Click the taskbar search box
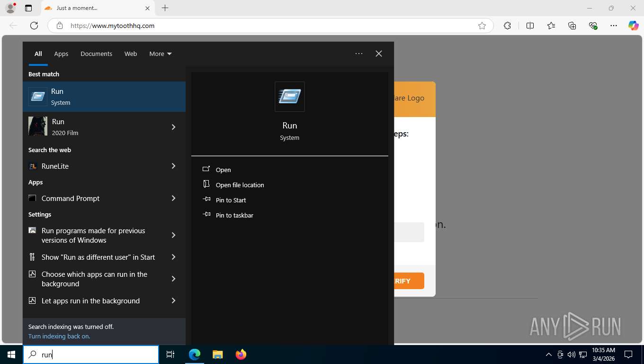 pyautogui.click(x=91, y=355)
